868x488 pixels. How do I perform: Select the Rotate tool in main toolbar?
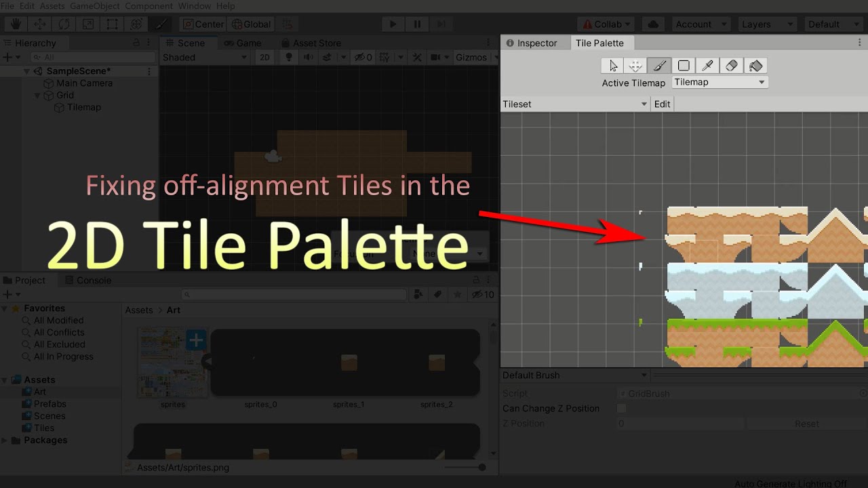click(64, 24)
